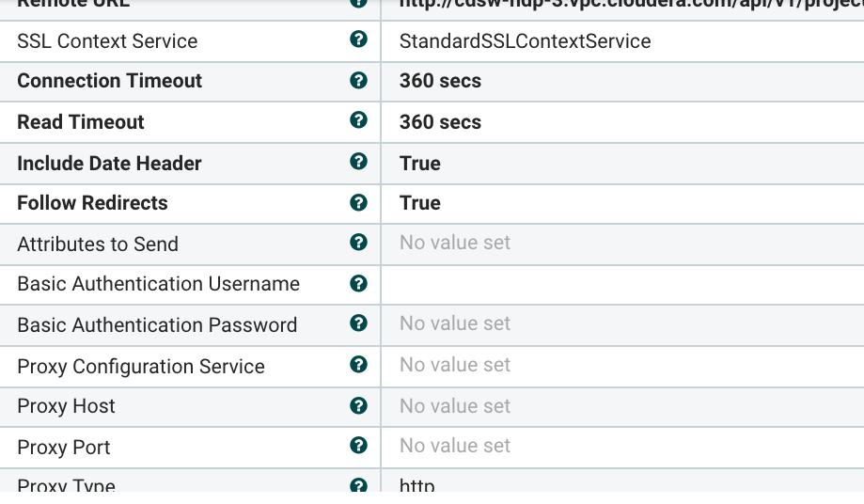Change Follow Redirects True value
The height and width of the screenshot is (504, 864).
[420, 203]
